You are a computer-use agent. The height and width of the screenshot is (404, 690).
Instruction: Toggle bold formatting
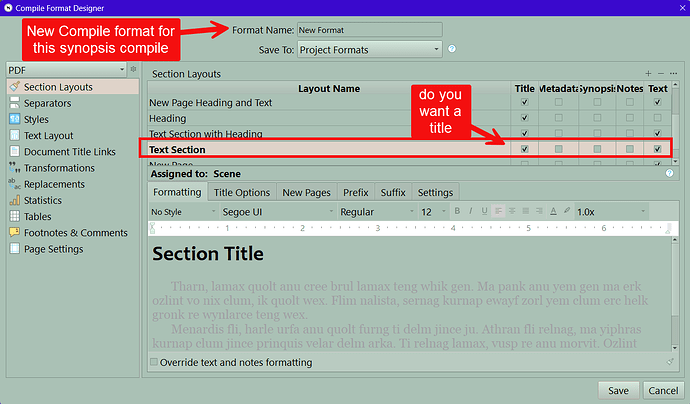457,211
